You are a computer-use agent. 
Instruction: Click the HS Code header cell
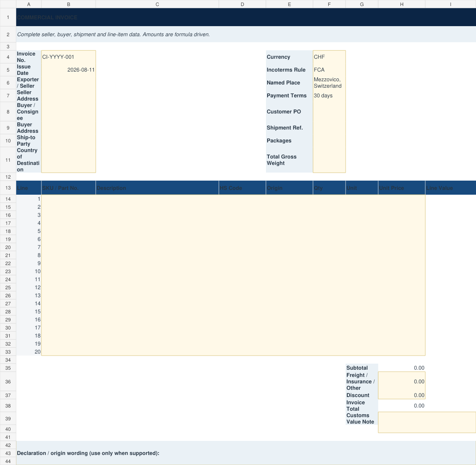(242, 188)
